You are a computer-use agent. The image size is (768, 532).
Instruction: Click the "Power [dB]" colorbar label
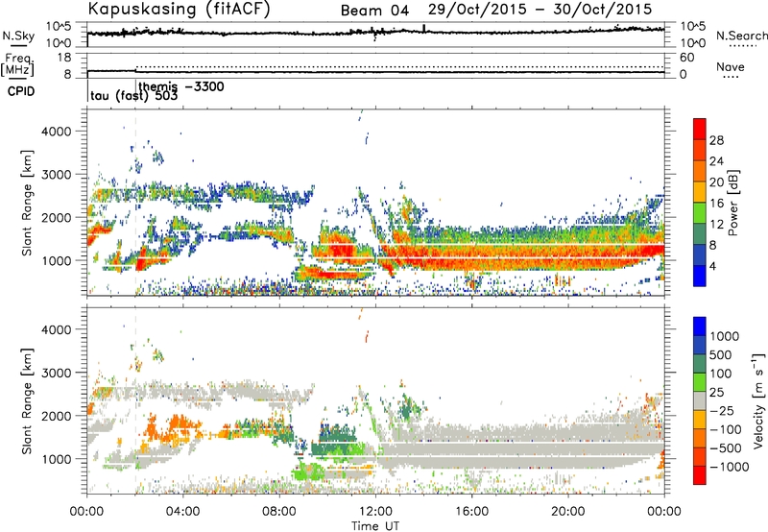[733, 203]
